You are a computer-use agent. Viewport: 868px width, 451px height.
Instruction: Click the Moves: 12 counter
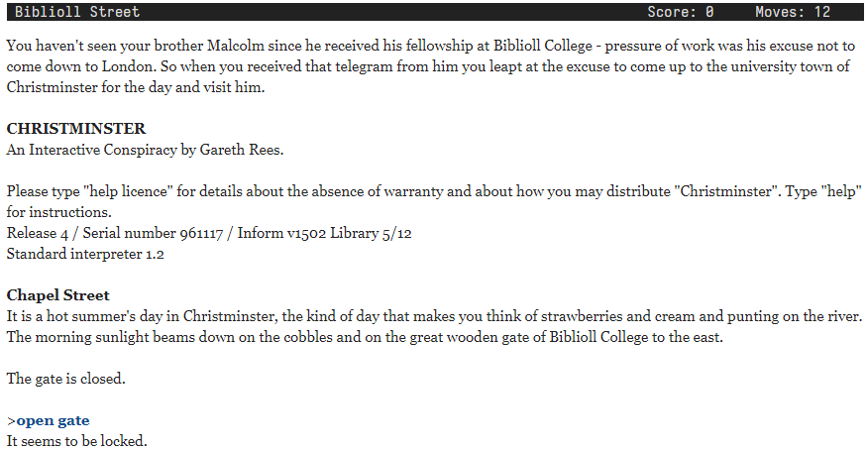(793, 12)
